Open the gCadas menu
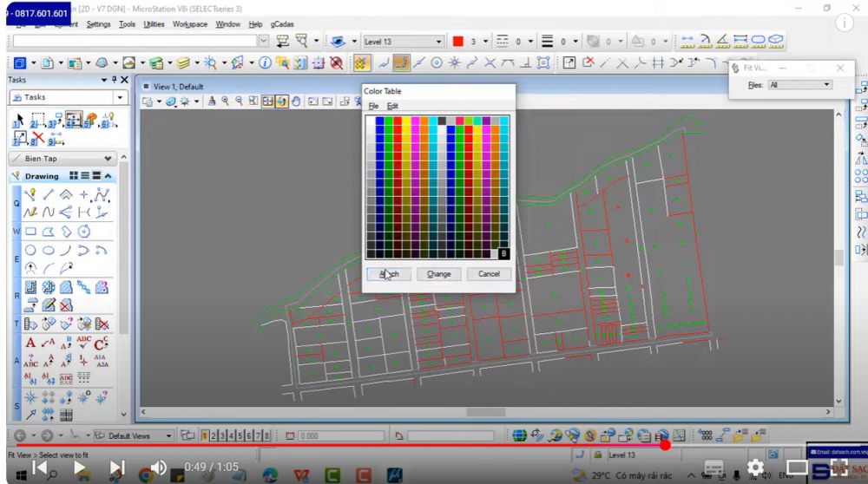Screen dimensions: 868x484 pos(282,24)
